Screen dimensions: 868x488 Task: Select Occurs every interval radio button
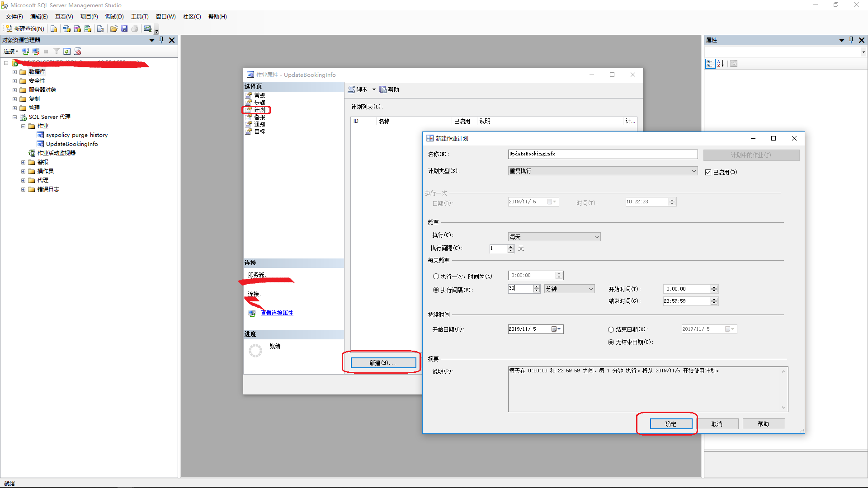(x=436, y=290)
